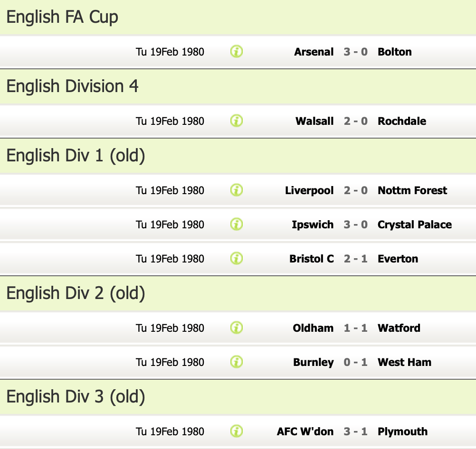Open info icon for Oldham vs Watford
The image size is (476, 449).
237,327
